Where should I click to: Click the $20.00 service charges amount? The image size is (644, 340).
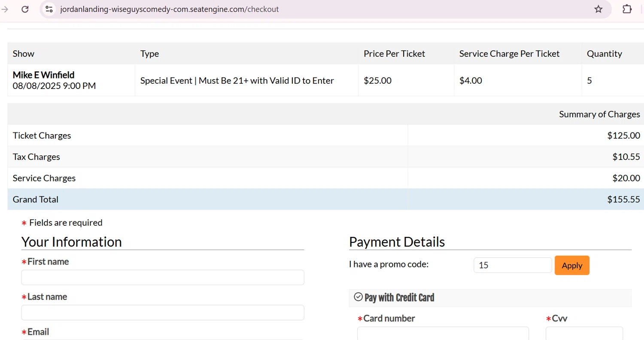626,178
